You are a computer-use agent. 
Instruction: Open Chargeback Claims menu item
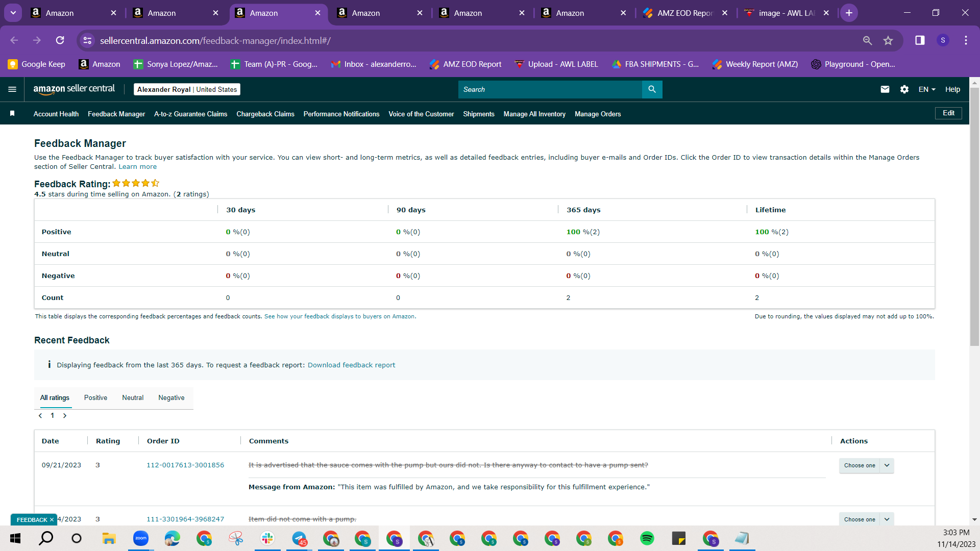pyautogui.click(x=265, y=114)
